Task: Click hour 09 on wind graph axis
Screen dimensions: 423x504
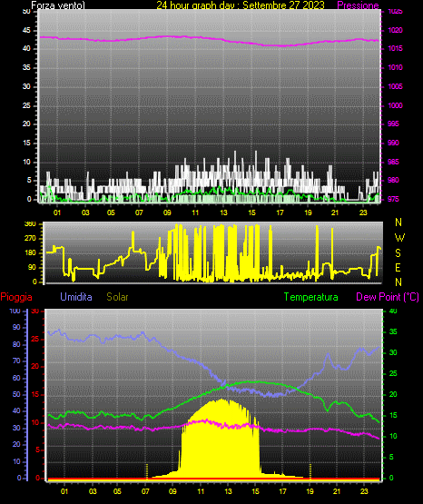Action: (x=167, y=212)
